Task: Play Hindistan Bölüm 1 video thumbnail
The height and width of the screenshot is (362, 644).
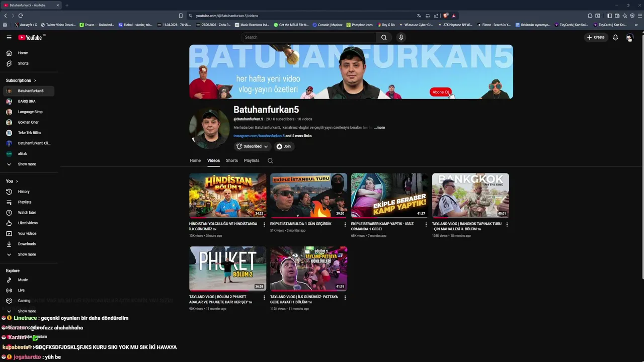Action: 227,196
